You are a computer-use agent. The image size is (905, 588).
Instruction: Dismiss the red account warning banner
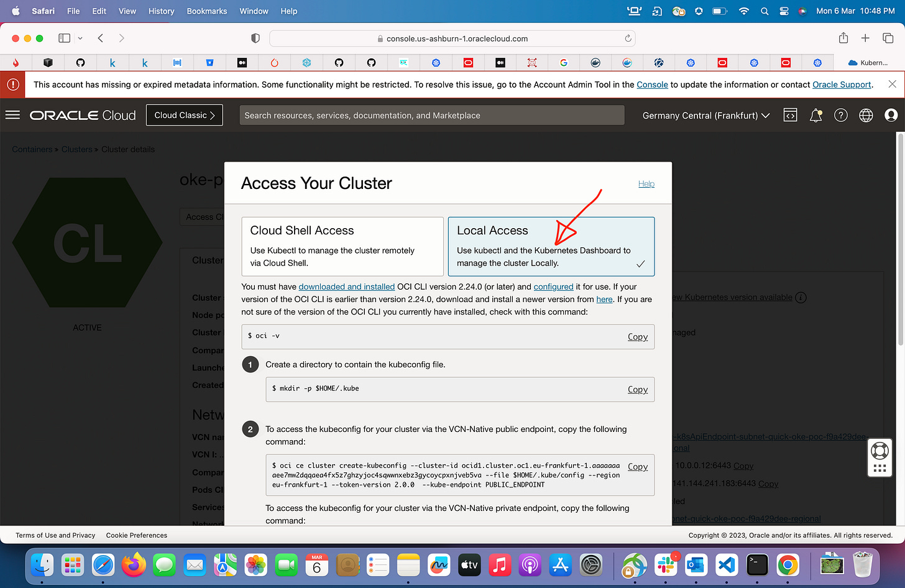coord(892,84)
